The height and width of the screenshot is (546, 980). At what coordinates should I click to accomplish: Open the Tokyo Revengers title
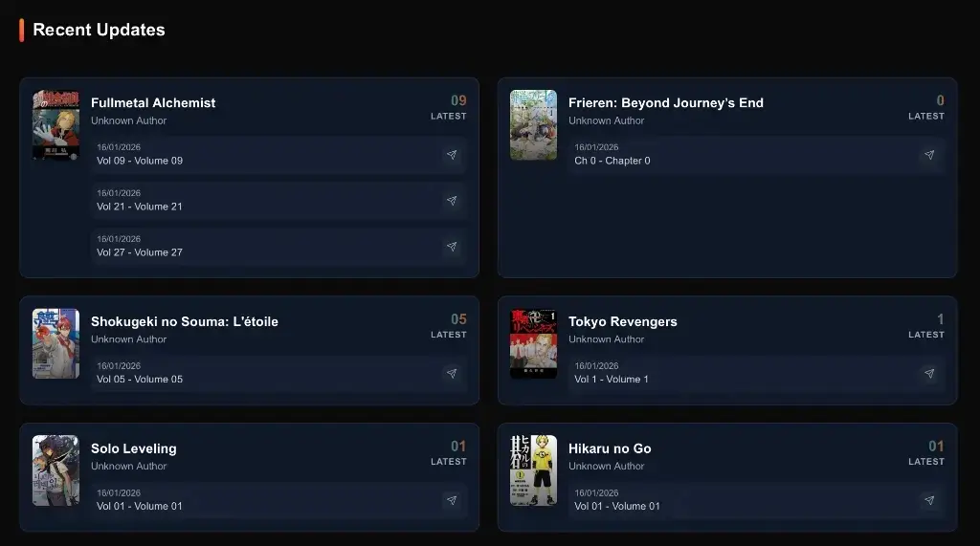622,321
